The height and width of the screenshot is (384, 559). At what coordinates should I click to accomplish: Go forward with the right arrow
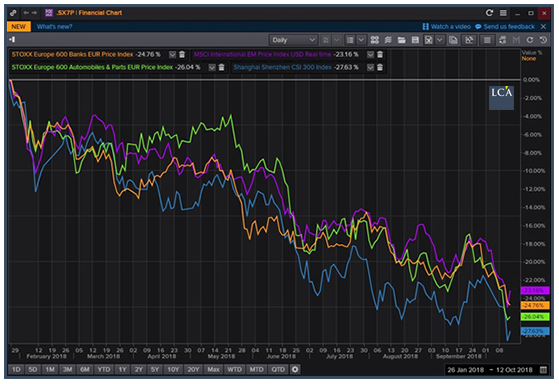[x=34, y=13]
